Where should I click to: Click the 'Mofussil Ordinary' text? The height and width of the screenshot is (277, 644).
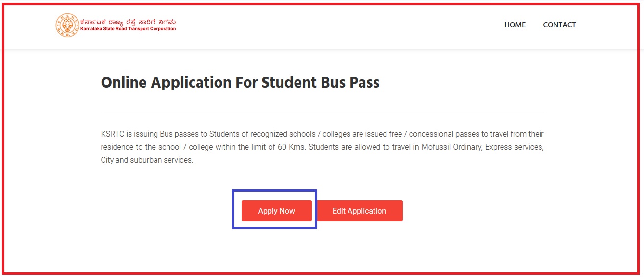point(452,147)
